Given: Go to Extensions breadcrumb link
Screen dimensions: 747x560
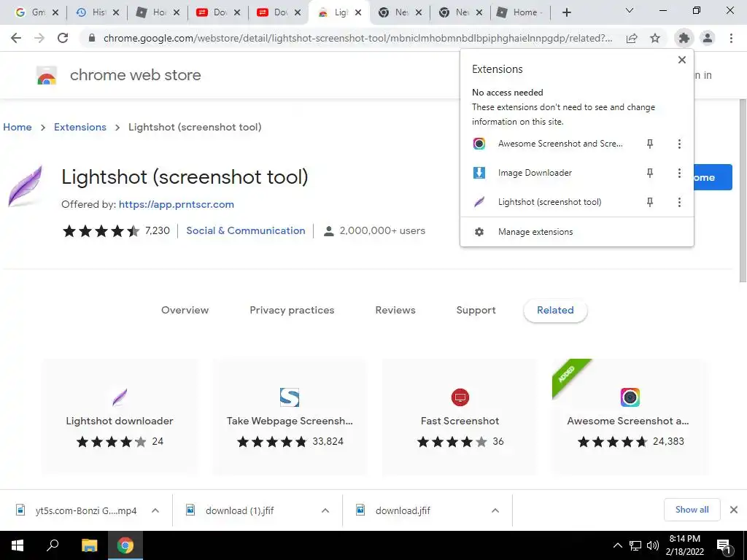Looking at the screenshot, I should point(80,127).
